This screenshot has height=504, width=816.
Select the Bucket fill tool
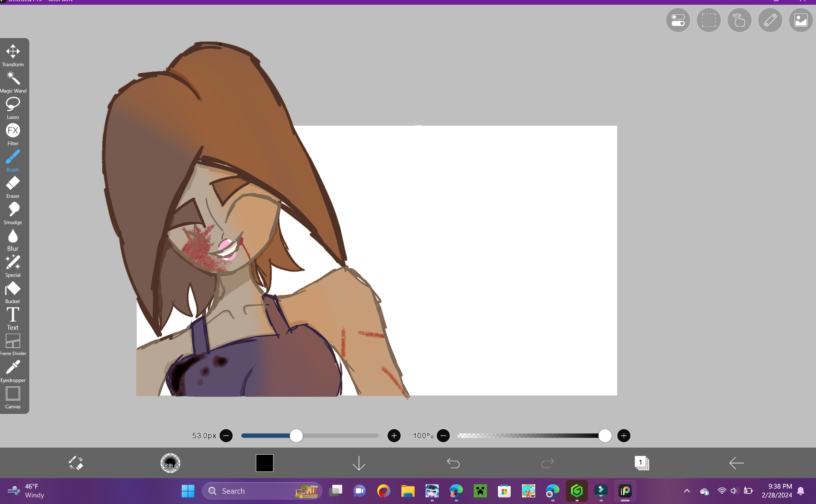click(13, 289)
